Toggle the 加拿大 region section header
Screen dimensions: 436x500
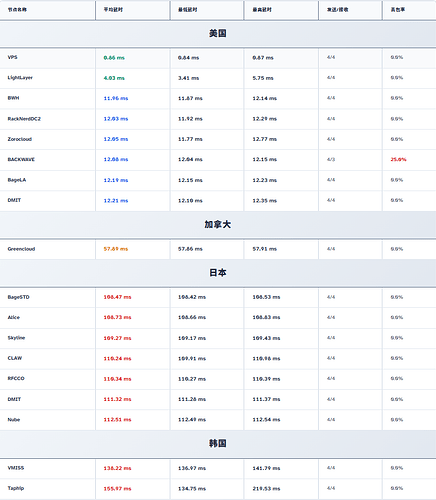pos(218,225)
